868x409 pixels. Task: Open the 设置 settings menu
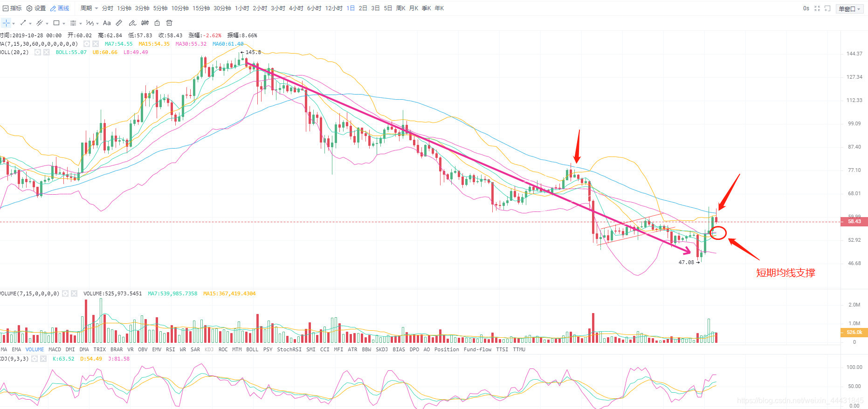36,8
